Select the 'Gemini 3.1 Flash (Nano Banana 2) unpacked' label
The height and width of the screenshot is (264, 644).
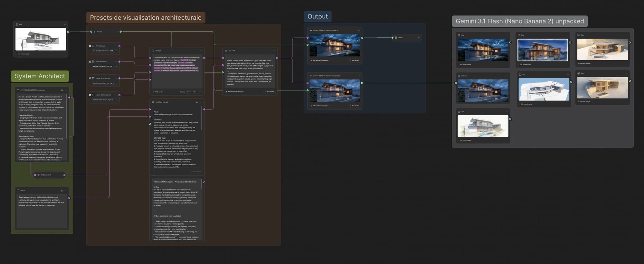520,21
